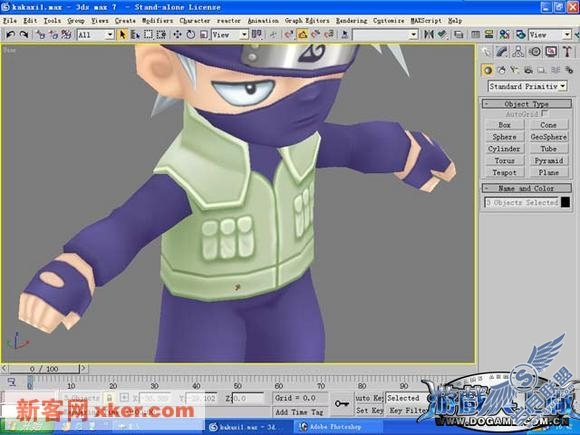
Task: Activate the Select and Link tool
Action: point(40,35)
